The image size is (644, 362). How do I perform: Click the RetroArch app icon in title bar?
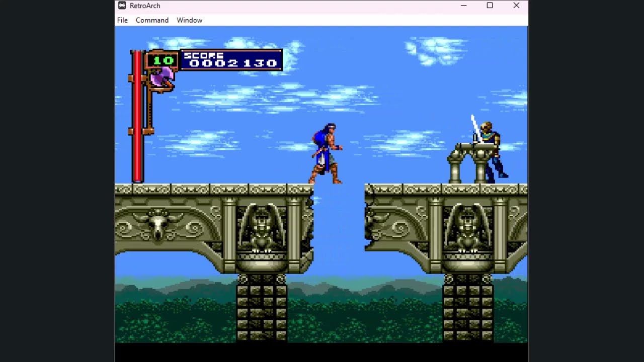click(x=122, y=6)
